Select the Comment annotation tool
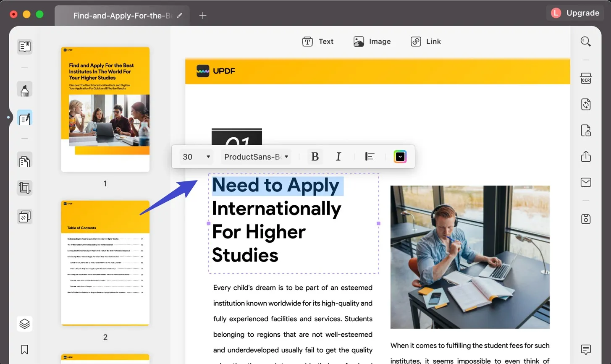The width and height of the screenshot is (611, 364). click(x=24, y=89)
